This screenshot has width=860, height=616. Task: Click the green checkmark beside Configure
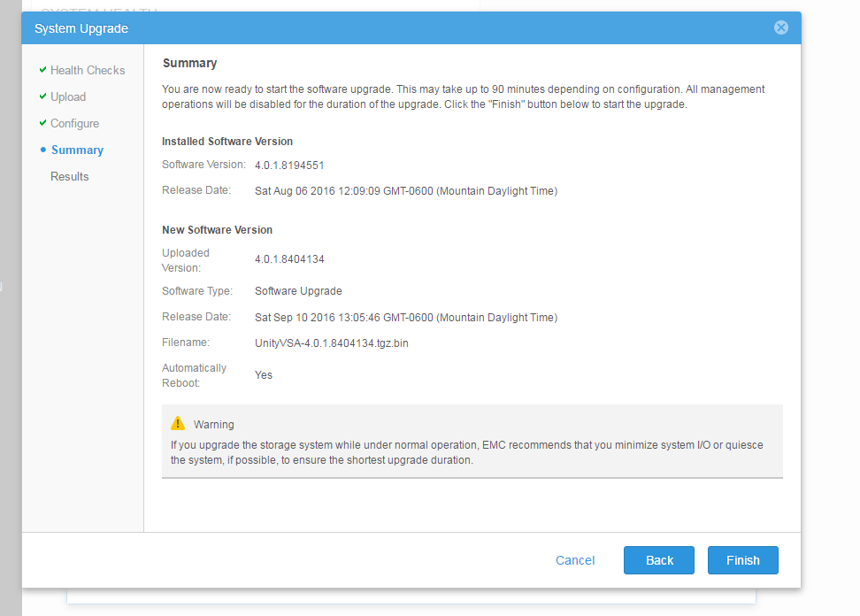(x=42, y=123)
